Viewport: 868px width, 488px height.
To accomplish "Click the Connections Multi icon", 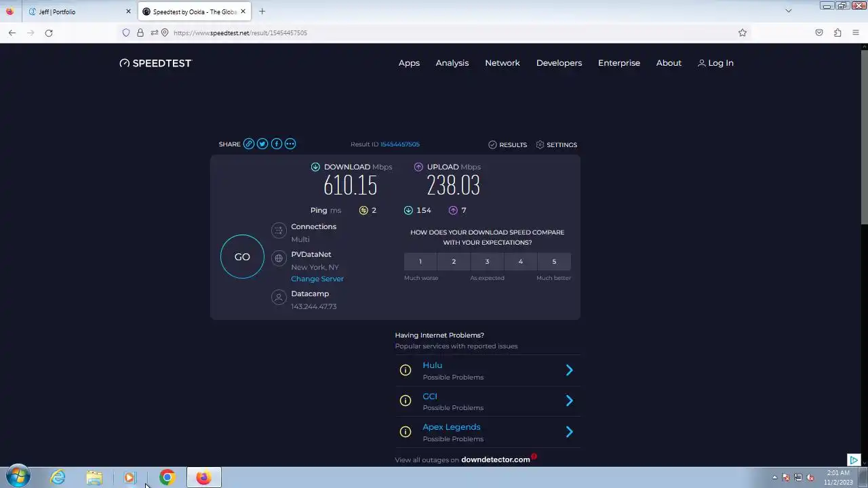I will (278, 230).
